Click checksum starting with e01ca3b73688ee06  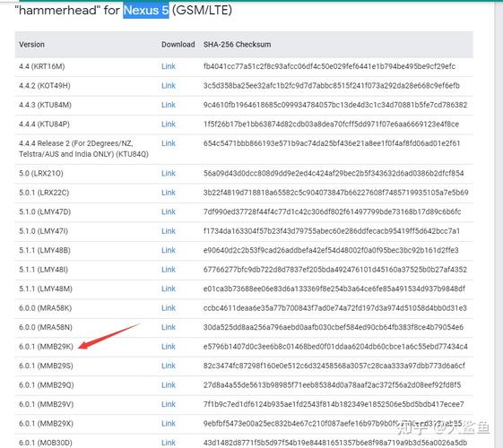[x=334, y=289]
